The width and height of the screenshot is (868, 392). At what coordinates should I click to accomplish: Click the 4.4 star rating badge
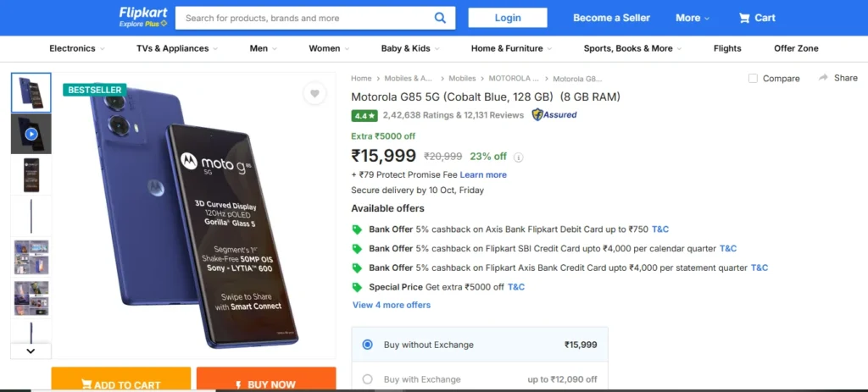click(364, 115)
